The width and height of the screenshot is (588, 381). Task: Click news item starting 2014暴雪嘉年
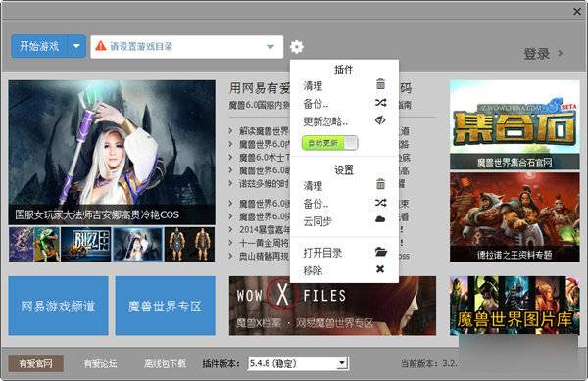265,229
